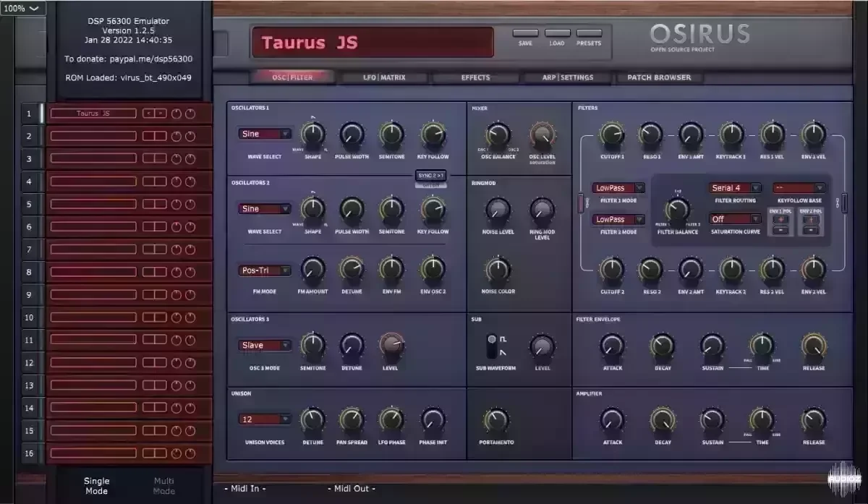Image resolution: width=868 pixels, height=504 pixels.
Task: Open the Midi Out selector
Action: [351, 489]
